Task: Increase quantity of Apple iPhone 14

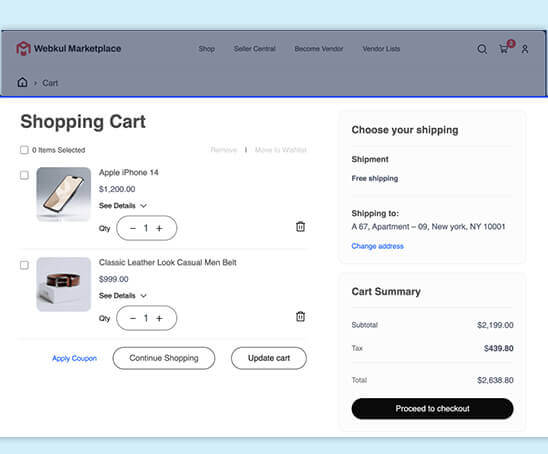Action: tap(159, 228)
